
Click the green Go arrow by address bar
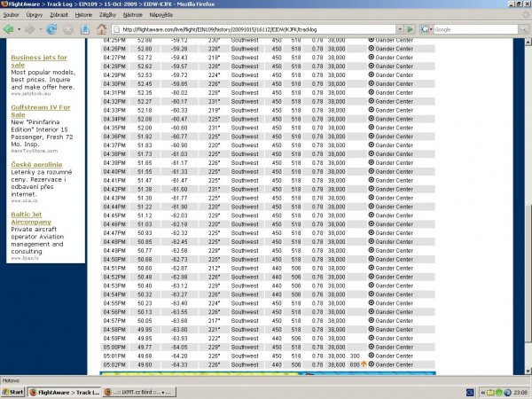(410, 29)
